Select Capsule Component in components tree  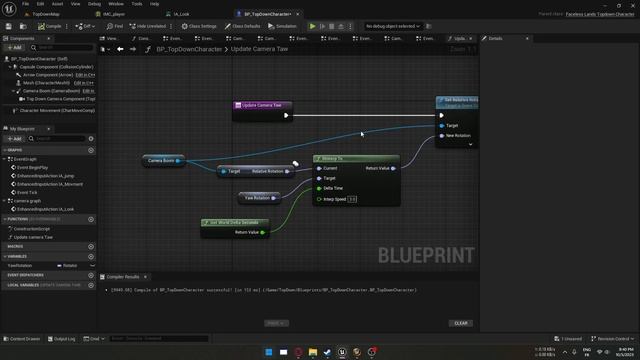tap(56, 67)
